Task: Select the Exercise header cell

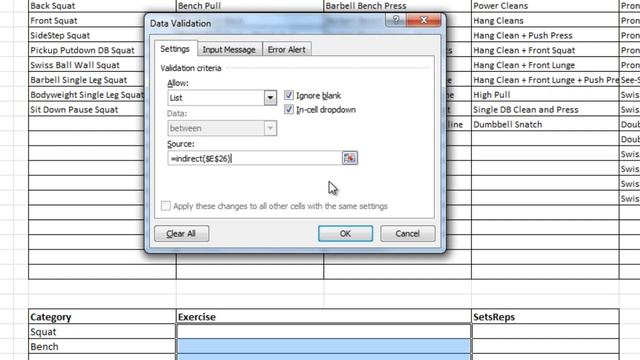Action: [324, 317]
